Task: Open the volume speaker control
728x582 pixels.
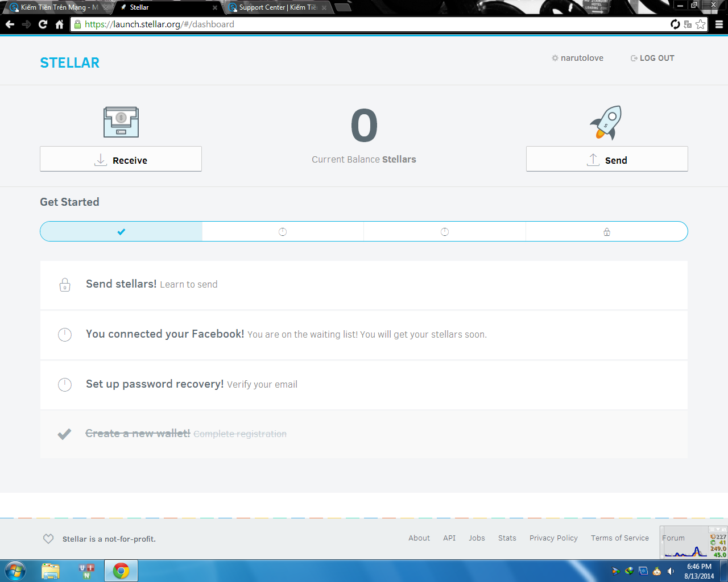Action: (x=671, y=571)
